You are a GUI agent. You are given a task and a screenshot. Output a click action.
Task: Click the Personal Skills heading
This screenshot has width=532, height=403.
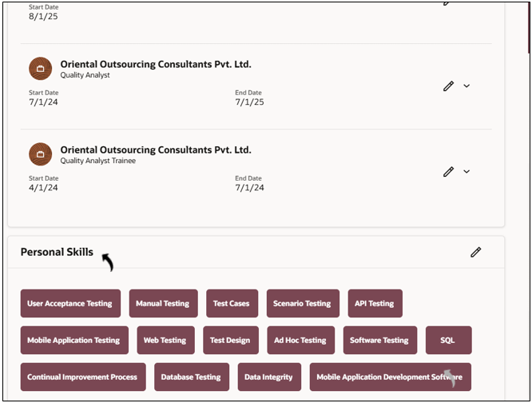57,252
